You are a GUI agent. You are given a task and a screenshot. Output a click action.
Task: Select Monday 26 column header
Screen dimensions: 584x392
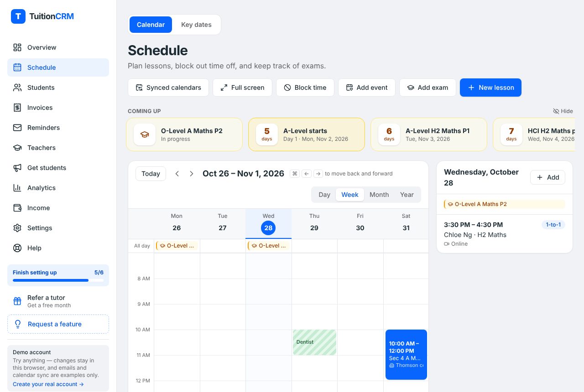[x=177, y=223]
